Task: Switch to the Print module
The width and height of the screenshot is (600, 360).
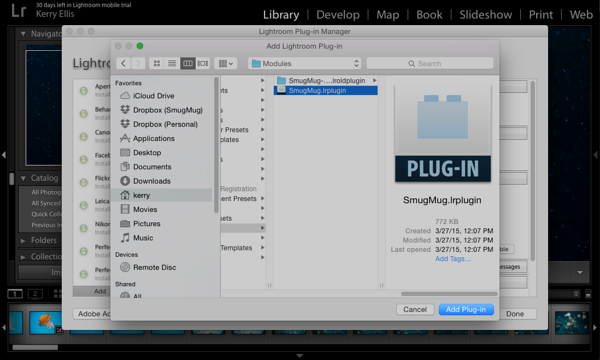Action: click(x=541, y=15)
